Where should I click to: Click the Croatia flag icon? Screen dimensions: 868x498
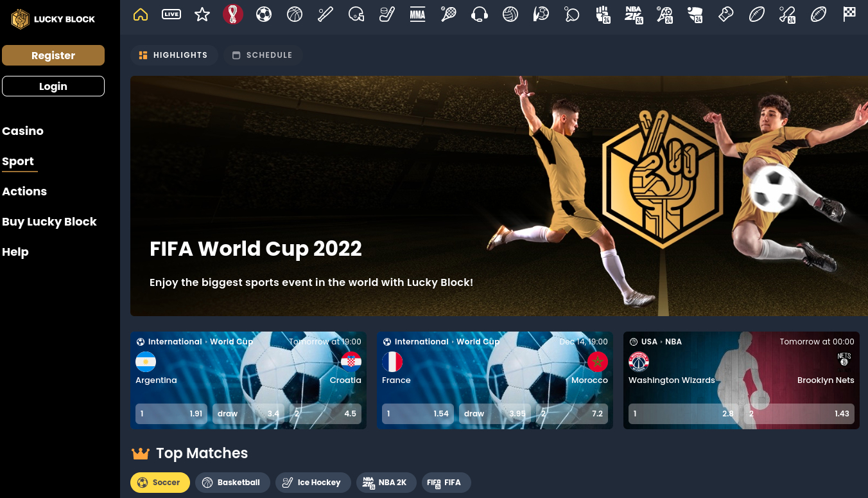pyautogui.click(x=351, y=362)
